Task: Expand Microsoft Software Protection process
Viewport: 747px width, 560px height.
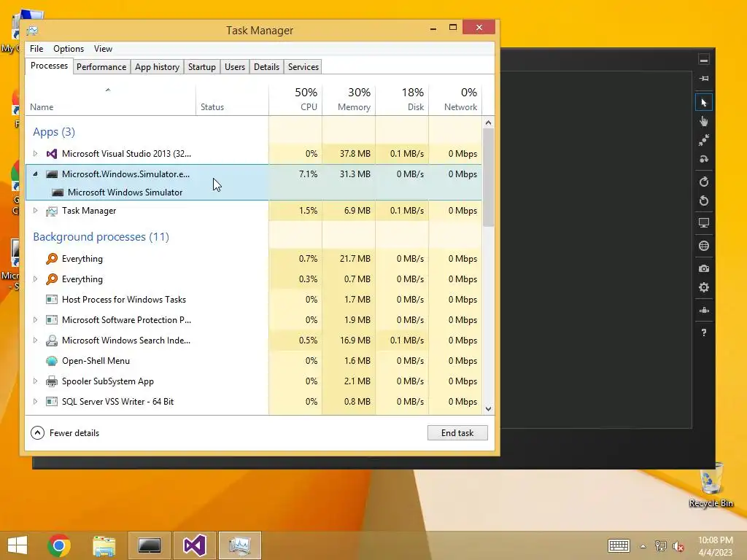Action: point(35,320)
